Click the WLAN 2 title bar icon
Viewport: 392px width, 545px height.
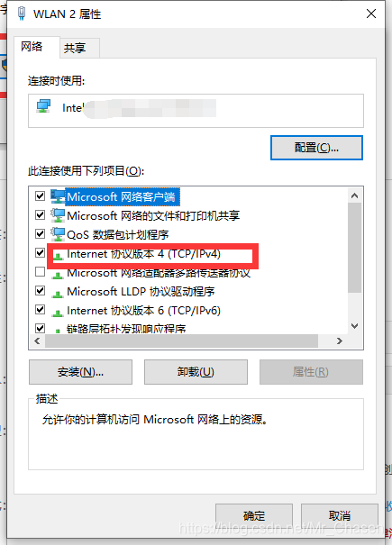tap(22, 14)
